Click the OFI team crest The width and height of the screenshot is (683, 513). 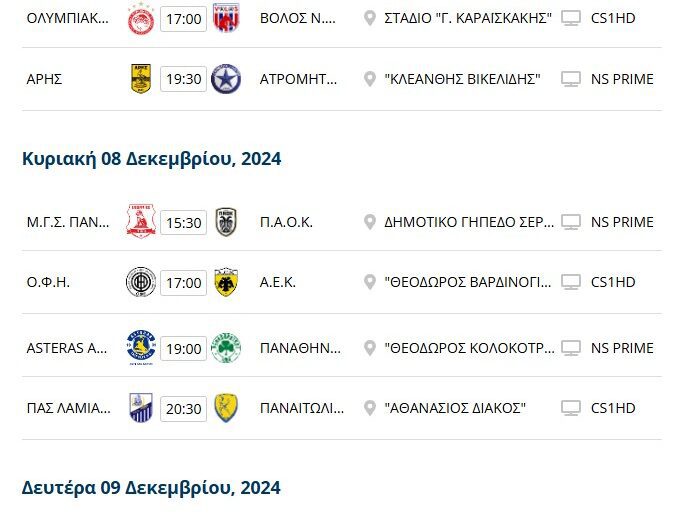[141, 283]
